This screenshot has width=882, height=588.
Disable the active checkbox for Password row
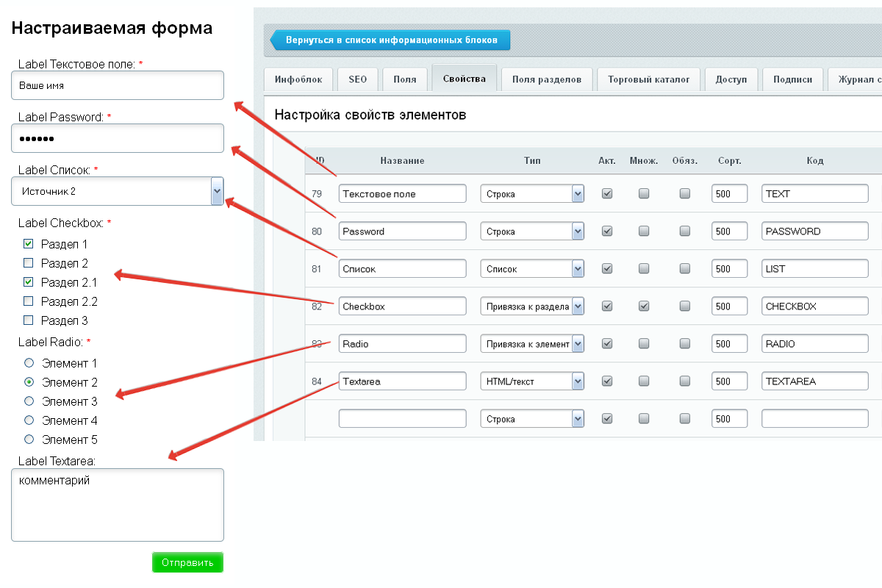pos(607,232)
